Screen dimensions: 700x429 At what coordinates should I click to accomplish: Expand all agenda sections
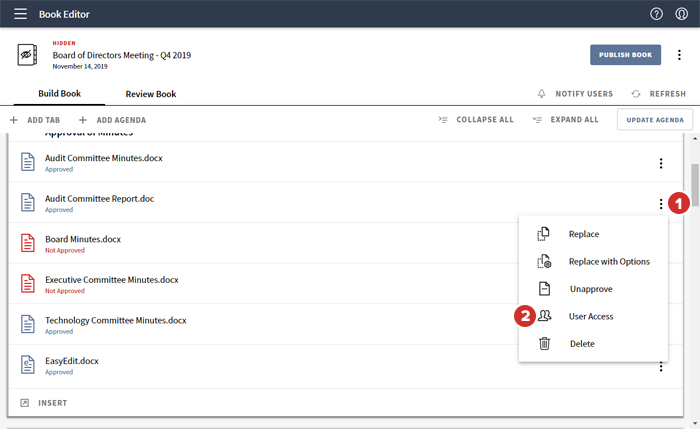[x=565, y=120]
